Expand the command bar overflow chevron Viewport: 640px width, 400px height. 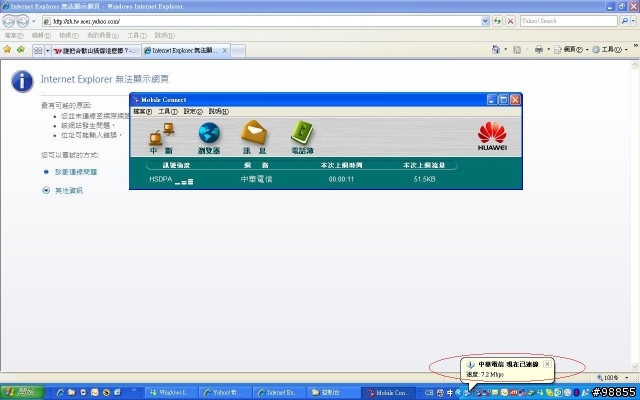click(x=636, y=46)
